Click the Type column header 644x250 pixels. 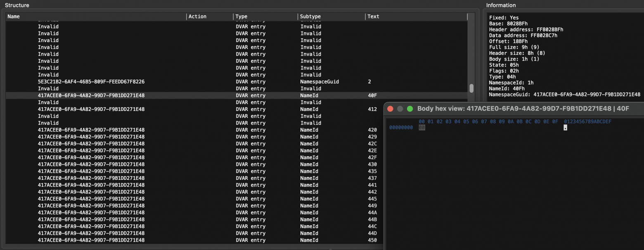pyautogui.click(x=265, y=17)
